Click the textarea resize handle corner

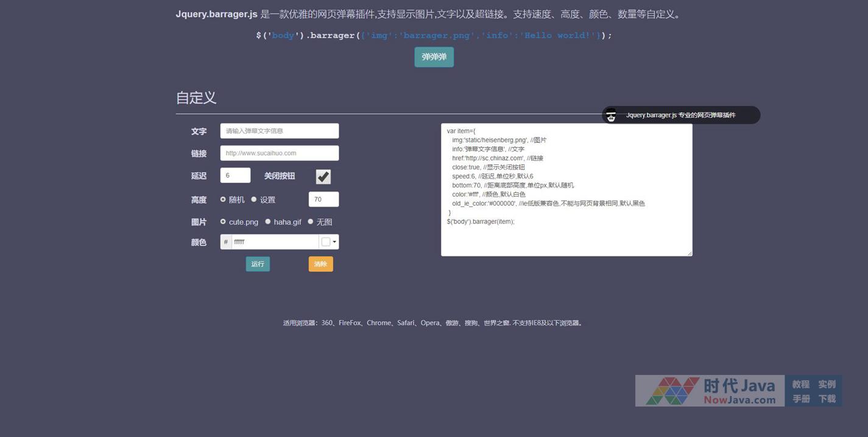690,253
